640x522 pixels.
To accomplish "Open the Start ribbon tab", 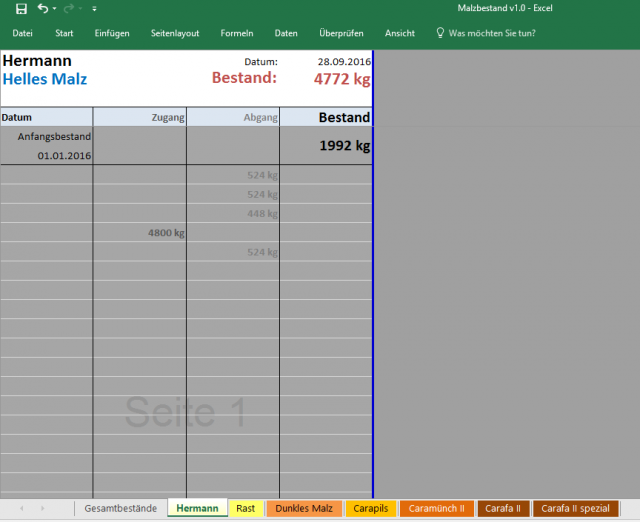I will (64, 33).
